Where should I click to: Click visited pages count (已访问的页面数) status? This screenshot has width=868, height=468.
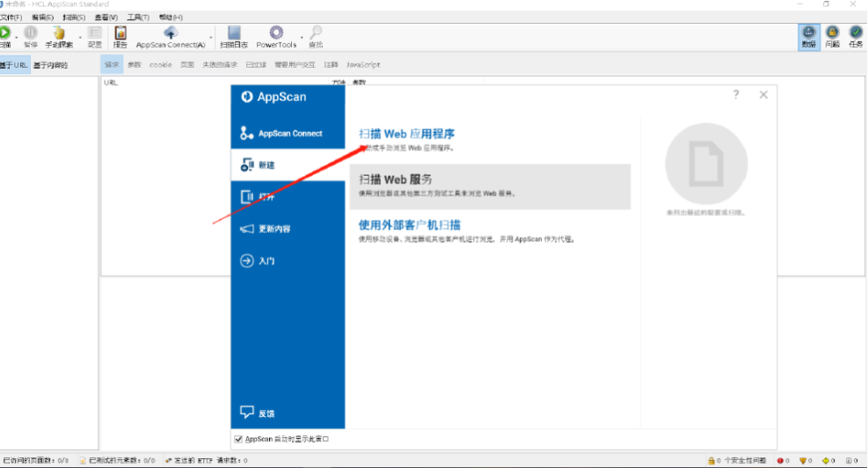coord(35,461)
